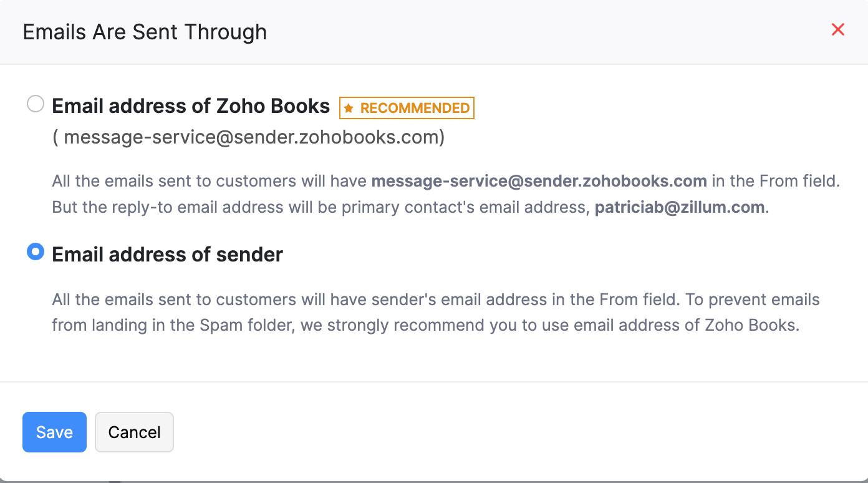Click the bold message-service@sender.zohobooks.com in the description
This screenshot has width=868, height=483.
(x=539, y=182)
